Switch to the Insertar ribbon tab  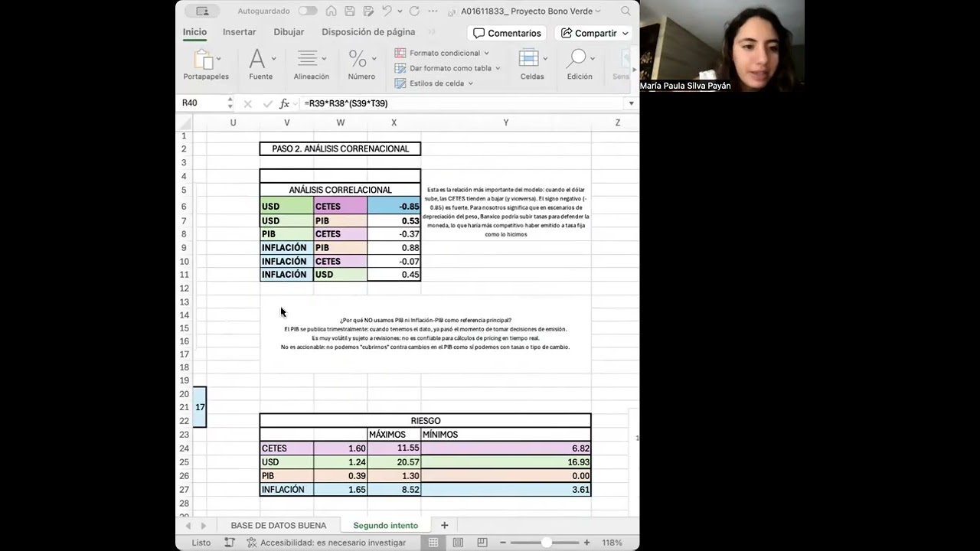(x=239, y=32)
